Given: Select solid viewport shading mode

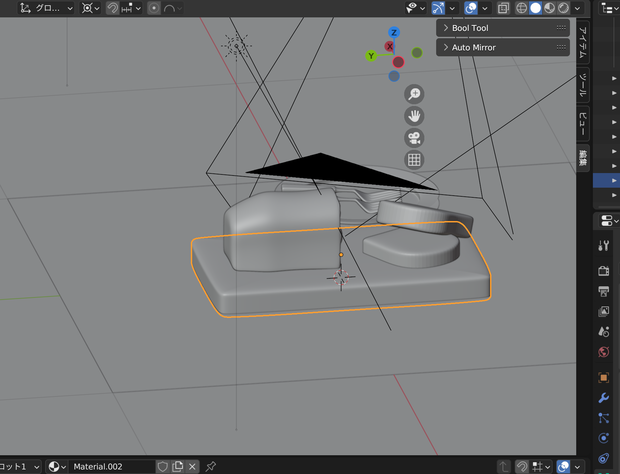Looking at the screenshot, I should 535,8.
